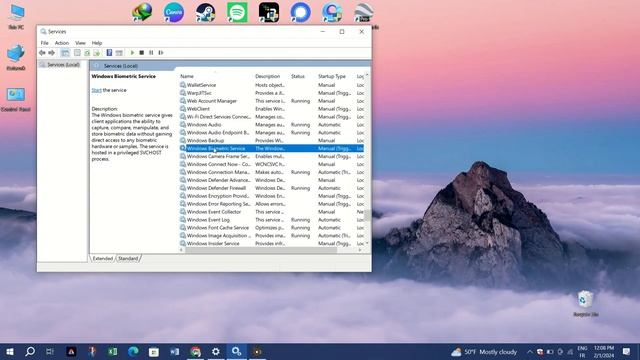Open Microsoft Edge from the taskbar
The width and height of the screenshot is (640, 360).
133,351
